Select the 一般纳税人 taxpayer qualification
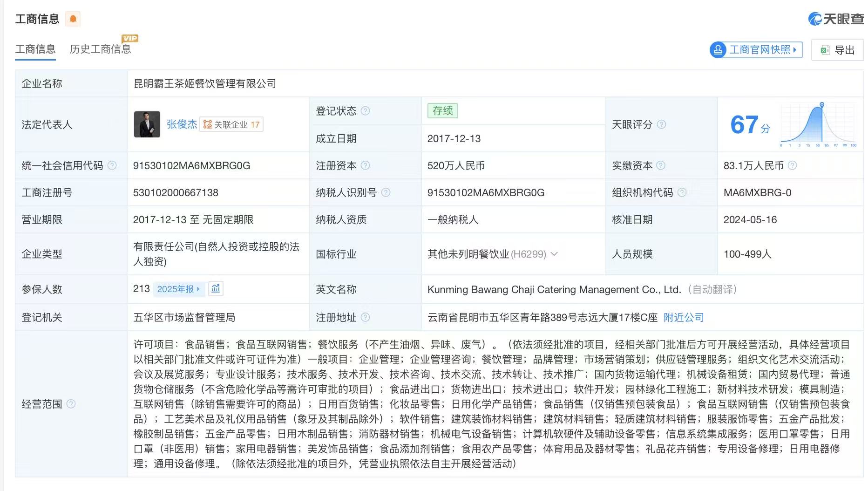This screenshot has height=491, width=868. coord(453,219)
